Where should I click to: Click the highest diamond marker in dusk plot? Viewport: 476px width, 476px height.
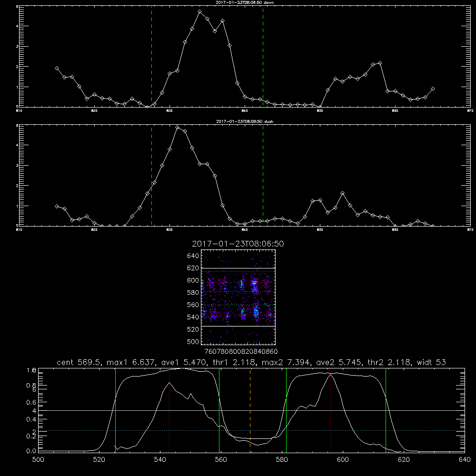178,127
